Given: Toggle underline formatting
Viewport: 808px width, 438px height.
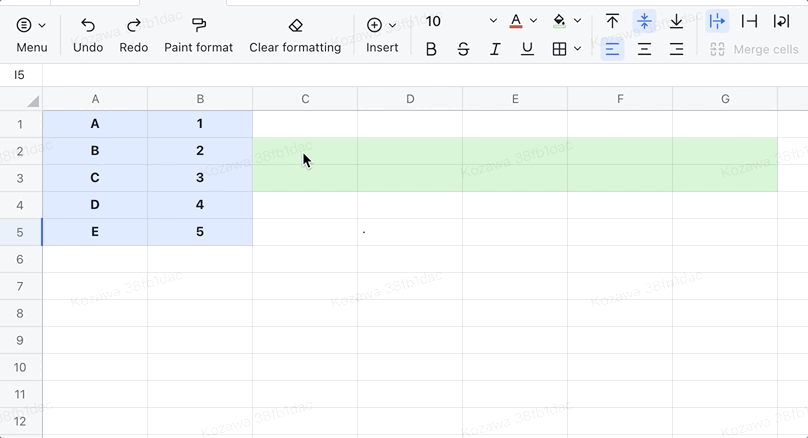Looking at the screenshot, I should click(527, 49).
